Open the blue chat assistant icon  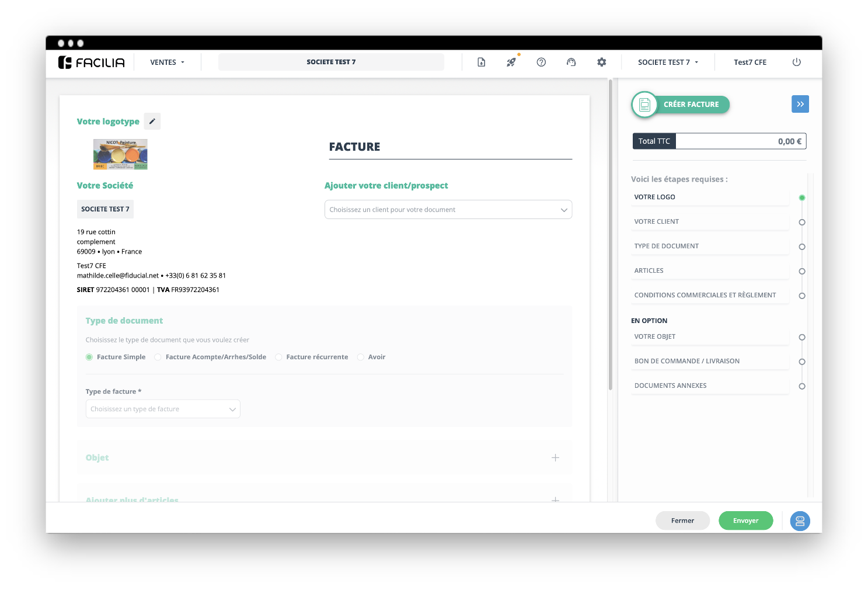[x=800, y=521]
